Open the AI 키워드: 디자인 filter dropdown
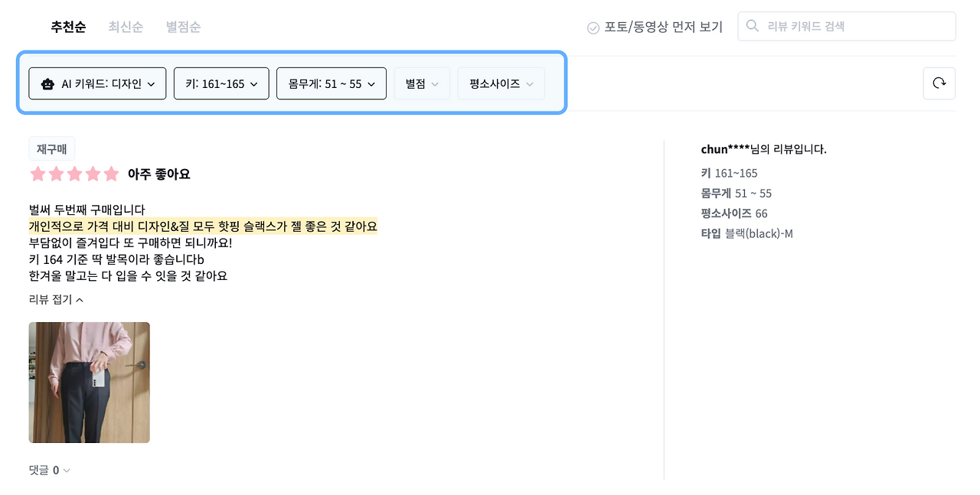980x495 pixels. tap(97, 83)
